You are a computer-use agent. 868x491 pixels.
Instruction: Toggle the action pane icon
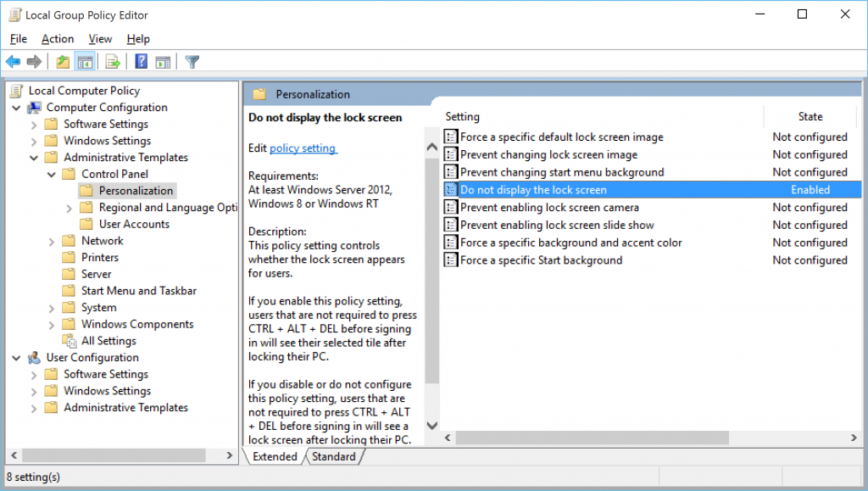[x=161, y=60]
